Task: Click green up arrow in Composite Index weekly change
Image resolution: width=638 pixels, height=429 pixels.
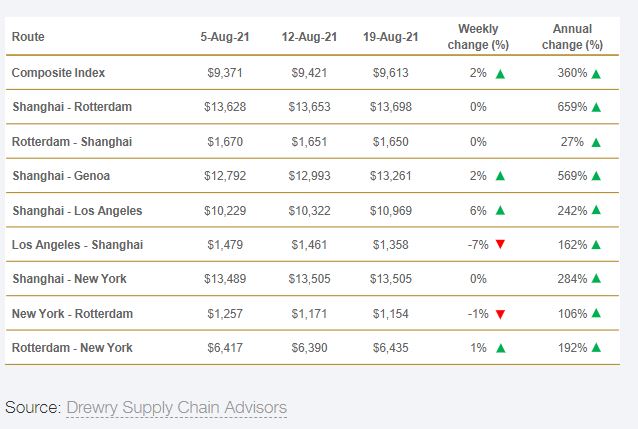Action: (500, 73)
